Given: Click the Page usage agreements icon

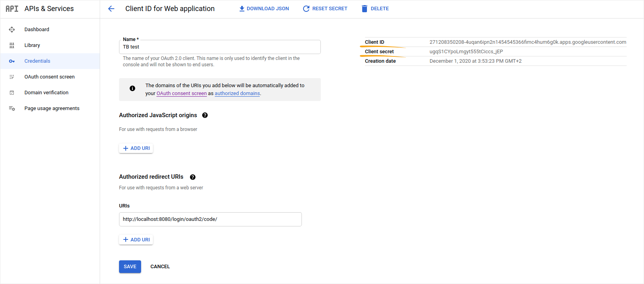Looking at the screenshot, I should pyautogui.click(x=12, y=108).
